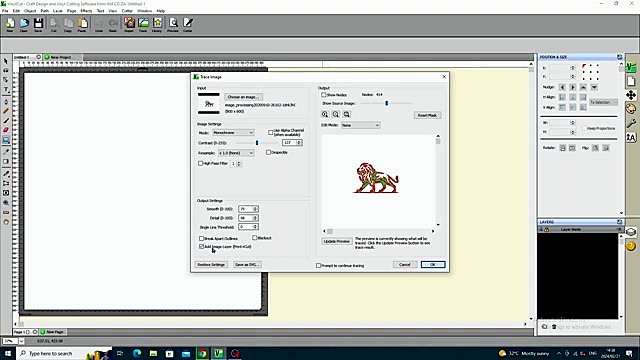This screenshot has height=360, width=640.
Task: Toggle Keep Proportions checkbox in Position panel
Action: point(584,128)
